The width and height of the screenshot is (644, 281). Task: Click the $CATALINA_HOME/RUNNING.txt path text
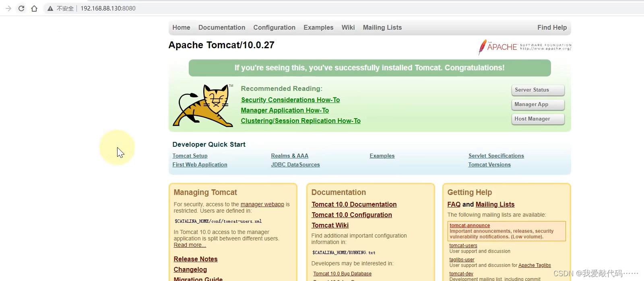(344, 252)
